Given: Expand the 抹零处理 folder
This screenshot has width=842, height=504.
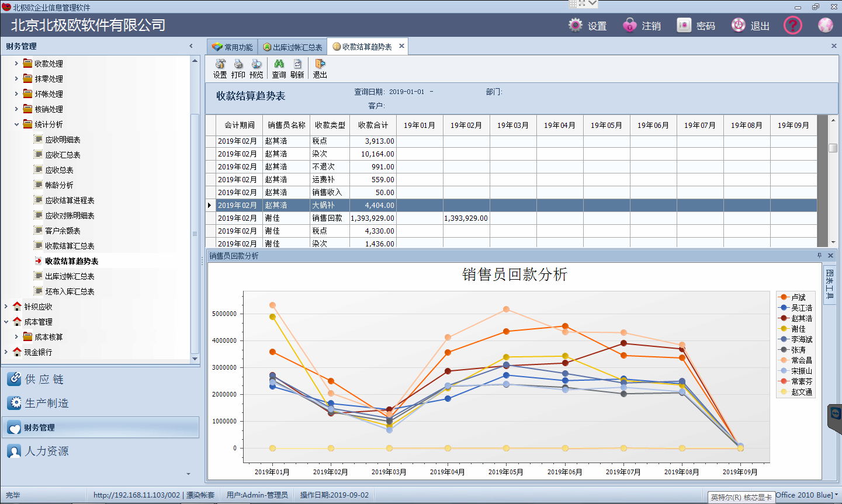Looking at the screenshot, I should (x=16, y=78).
